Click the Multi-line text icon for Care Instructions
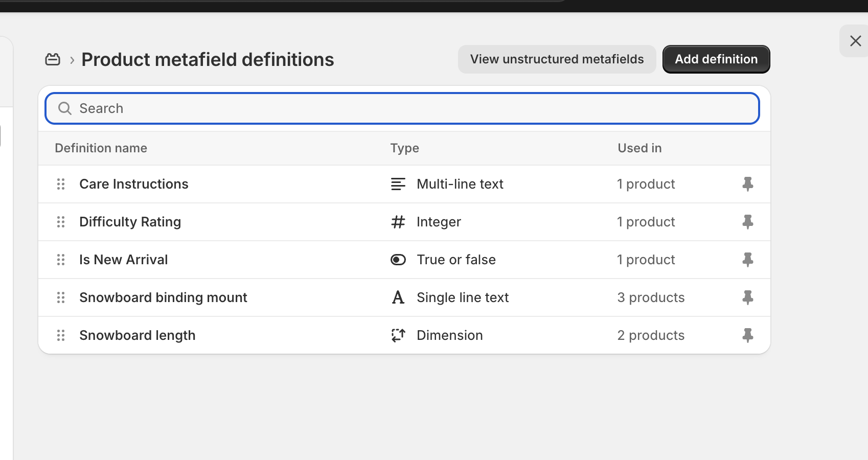The image size is (868, 460). coord(398,184)
